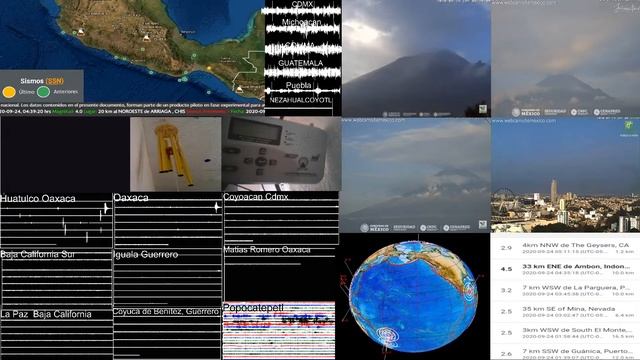Viewport: 640px width, 360px height.
Task: Click the orange 'SSN' text in the map legend
Action: tap(55, 81)
